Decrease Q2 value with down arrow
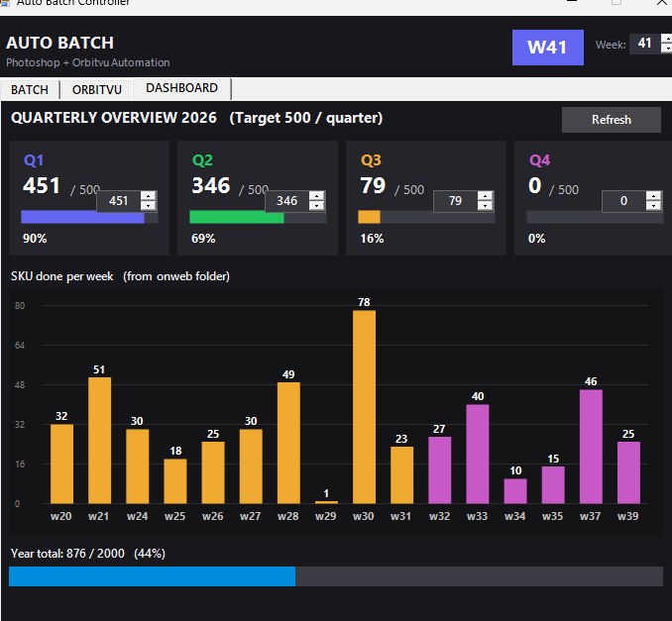Viewport: 672px width, 621px height. [317, 206]
